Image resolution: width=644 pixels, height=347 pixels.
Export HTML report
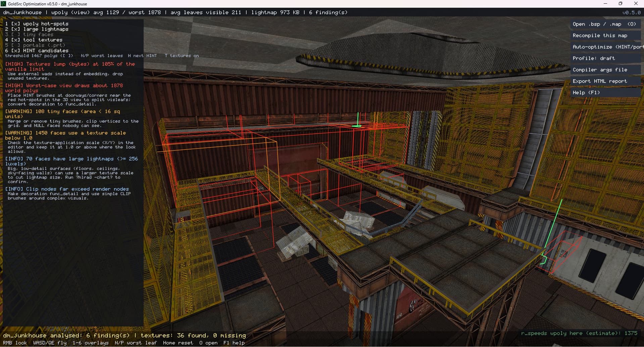point(605,81)
